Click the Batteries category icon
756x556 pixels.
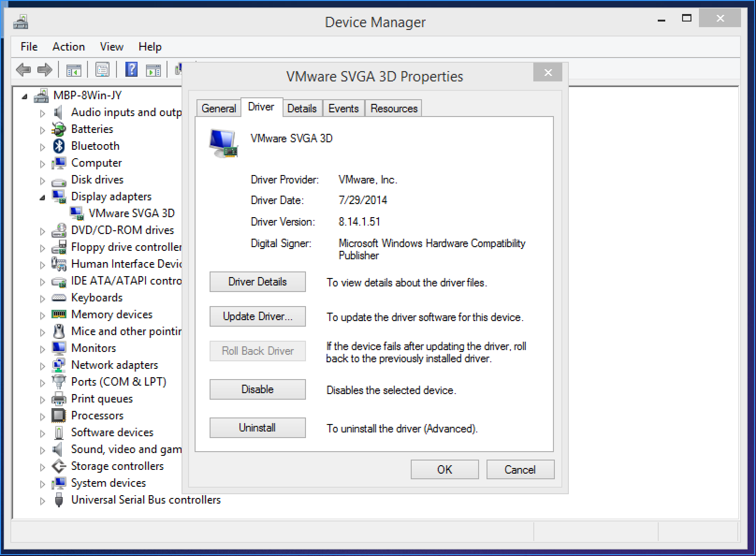coord(58,129)
